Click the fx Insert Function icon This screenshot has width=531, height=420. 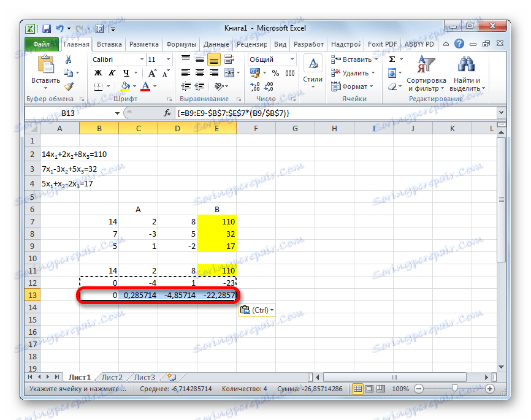pyautogui.click(x=167, y=113)
